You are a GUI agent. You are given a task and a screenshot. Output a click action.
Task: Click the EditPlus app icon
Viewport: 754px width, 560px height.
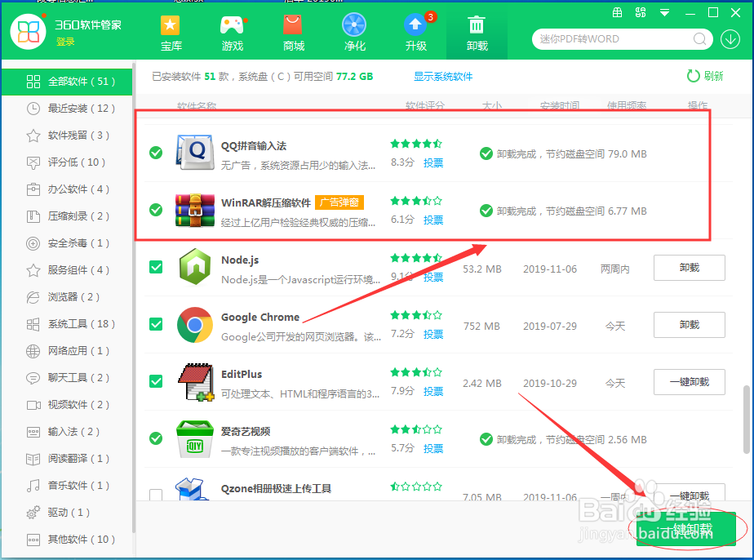(196, 382)
